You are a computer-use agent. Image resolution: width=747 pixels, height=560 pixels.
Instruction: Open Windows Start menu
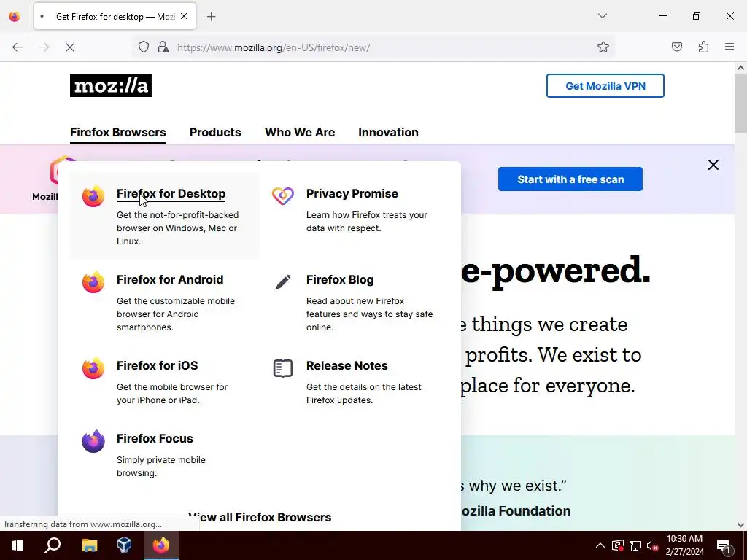click(18, 545)
